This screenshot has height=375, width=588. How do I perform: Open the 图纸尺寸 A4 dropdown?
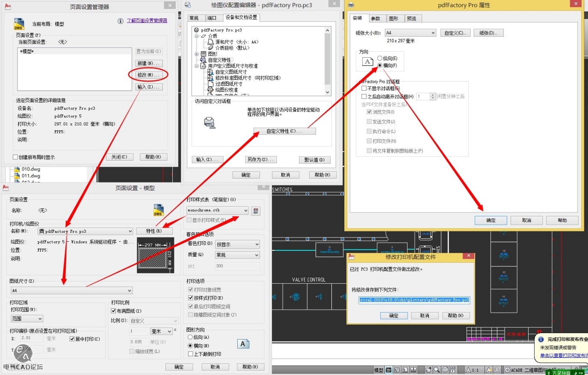[71, 290]
